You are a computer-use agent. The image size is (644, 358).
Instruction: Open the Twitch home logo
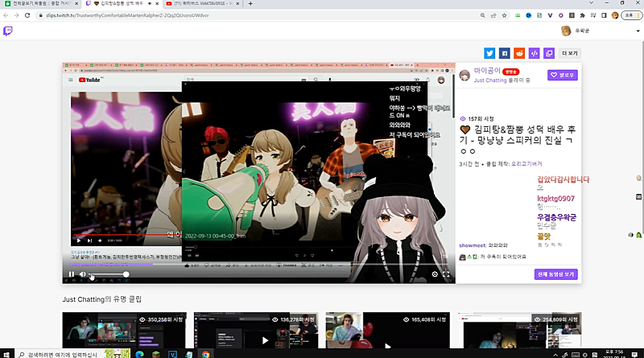(x=8, y=31)
